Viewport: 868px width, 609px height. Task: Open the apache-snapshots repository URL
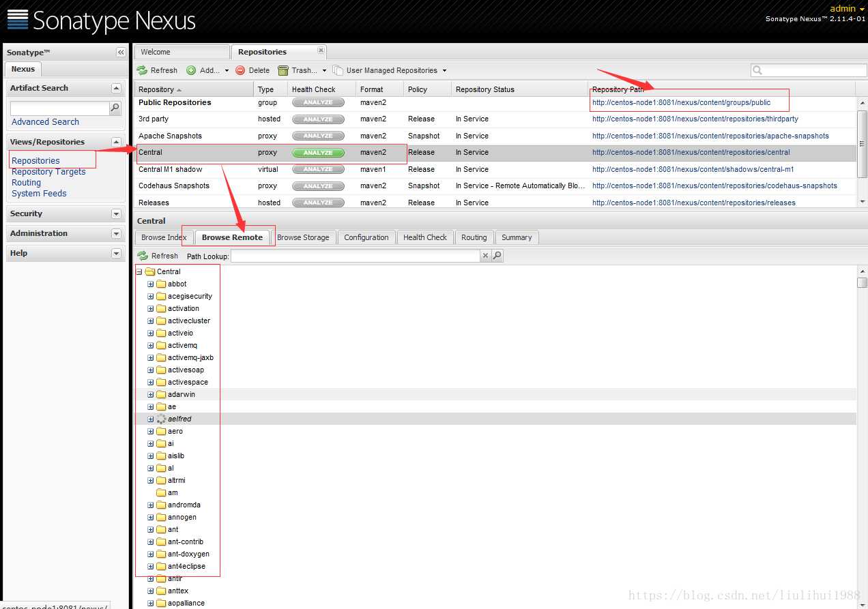[710, 136]
